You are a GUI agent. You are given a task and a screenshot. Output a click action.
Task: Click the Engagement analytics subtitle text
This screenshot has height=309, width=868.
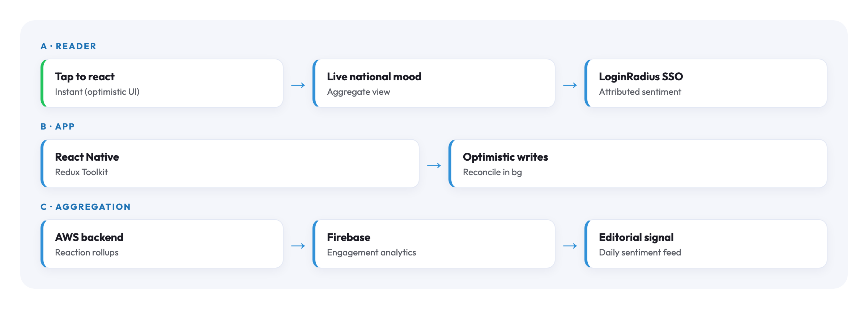(x=371, y=253)
